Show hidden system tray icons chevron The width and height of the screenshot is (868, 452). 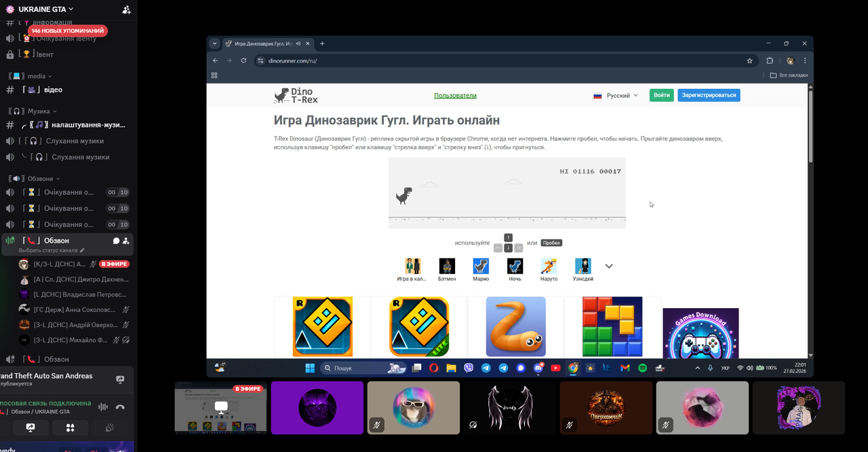[x=697, y=368]
